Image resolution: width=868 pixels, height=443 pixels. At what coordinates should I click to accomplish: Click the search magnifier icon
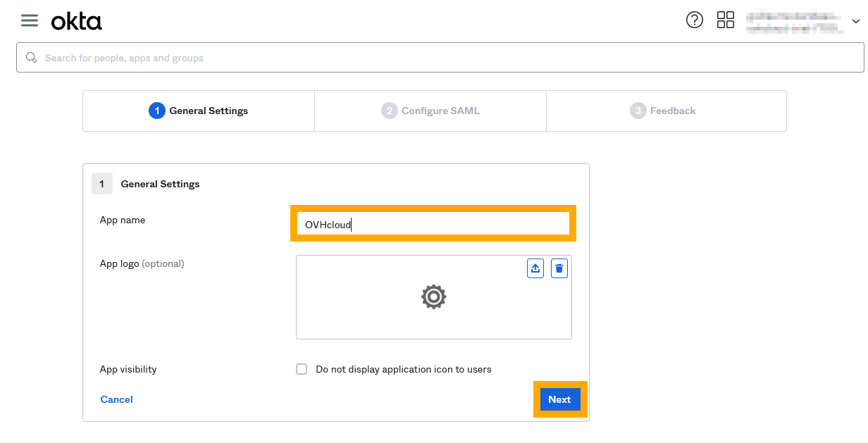tap(31, 57)
